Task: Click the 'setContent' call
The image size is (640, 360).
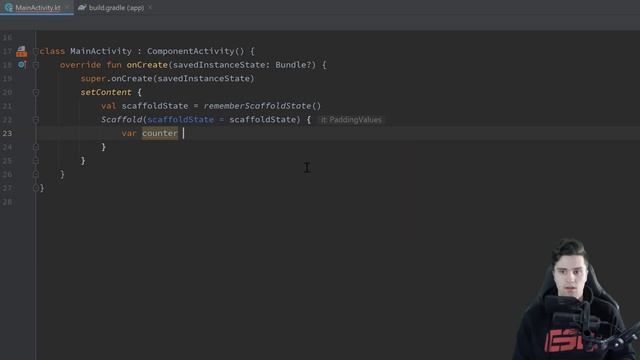Action: (x=106, y=92)
